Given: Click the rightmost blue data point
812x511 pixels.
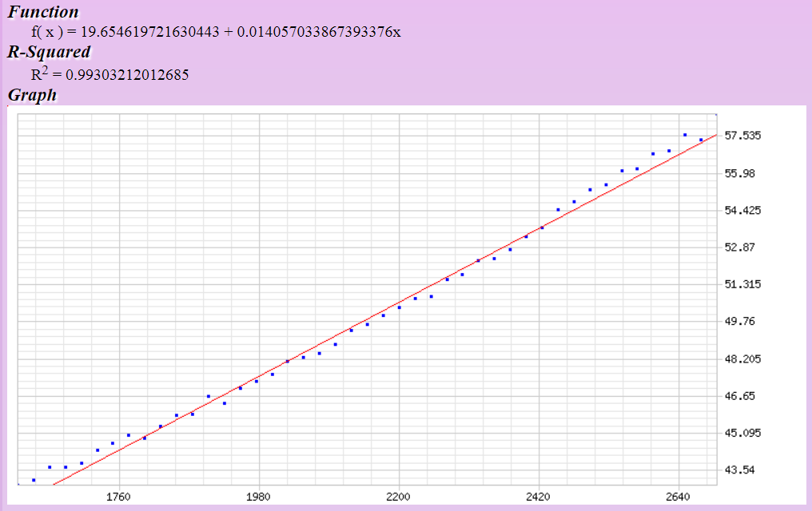Looking at the screenshot, I should pyautogui.click(x=701, y=141).
